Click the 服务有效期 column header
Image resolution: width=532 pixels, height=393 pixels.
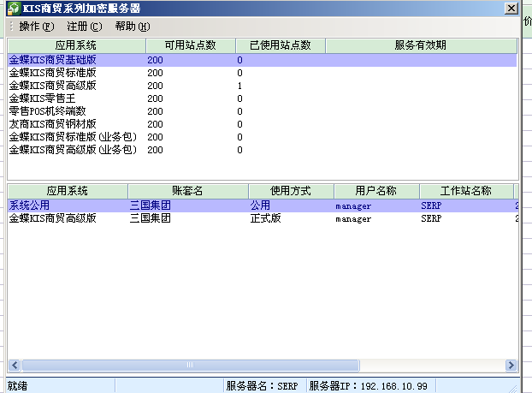pos(421,45)
